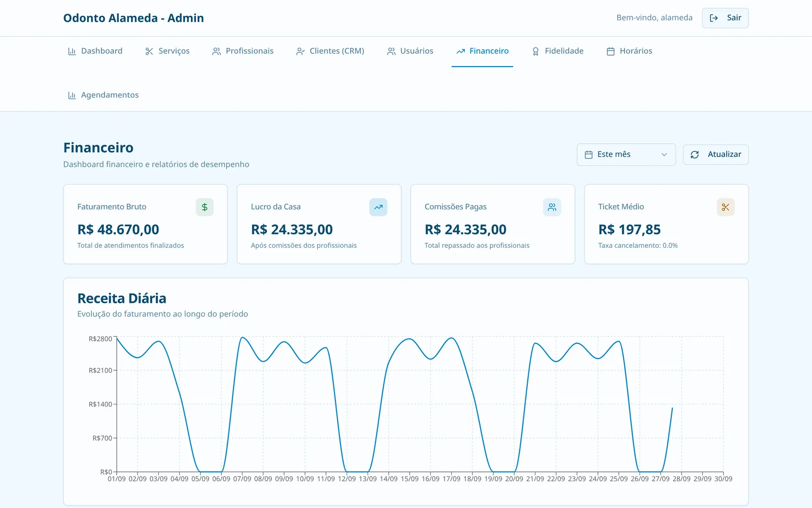
Task: Click the R$ 197,85 ticket value
Action: tap(629, 230)
